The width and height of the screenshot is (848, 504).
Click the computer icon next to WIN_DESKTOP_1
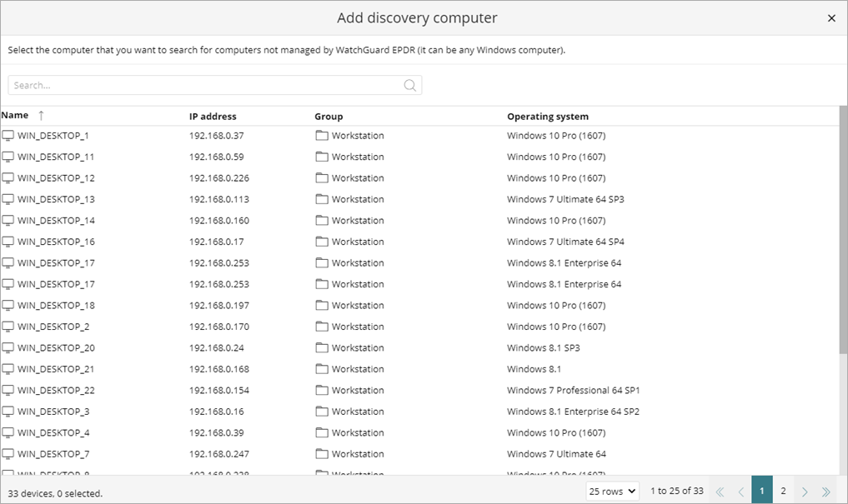(8, 135)
